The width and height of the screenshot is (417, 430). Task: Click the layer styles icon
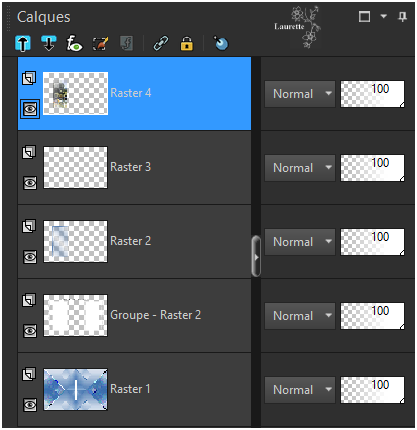(x=126, y=43)
